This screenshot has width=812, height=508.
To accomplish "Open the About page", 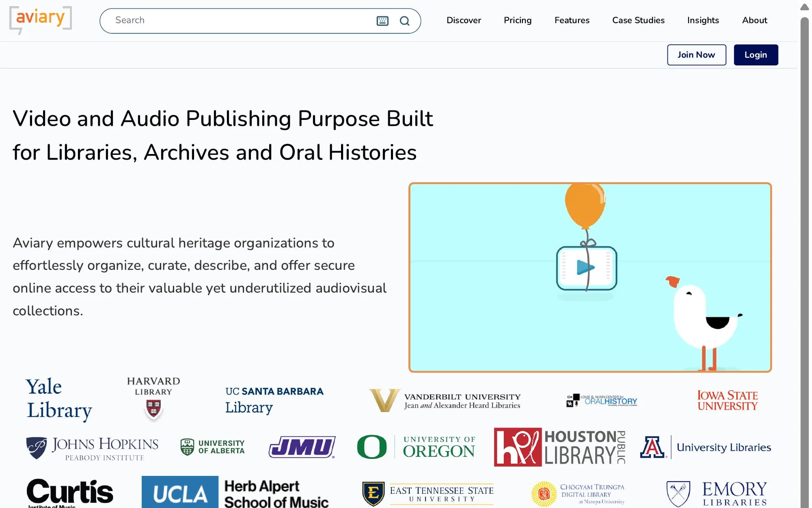I will 755,20.
